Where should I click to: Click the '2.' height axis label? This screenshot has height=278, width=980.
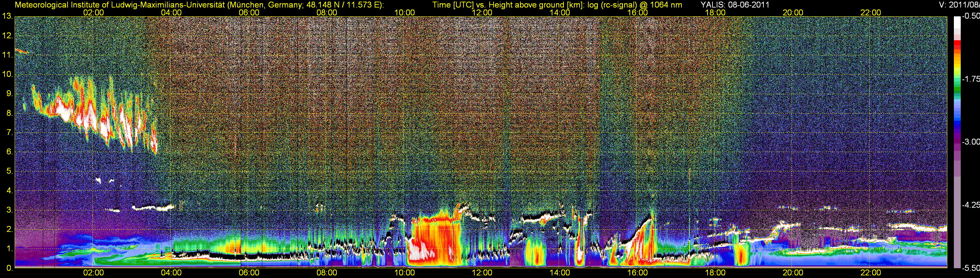(x=9, y=230)
